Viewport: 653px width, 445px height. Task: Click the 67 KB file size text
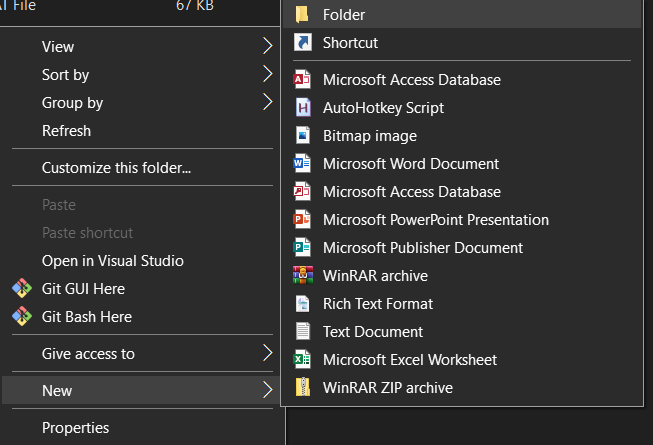195,5
